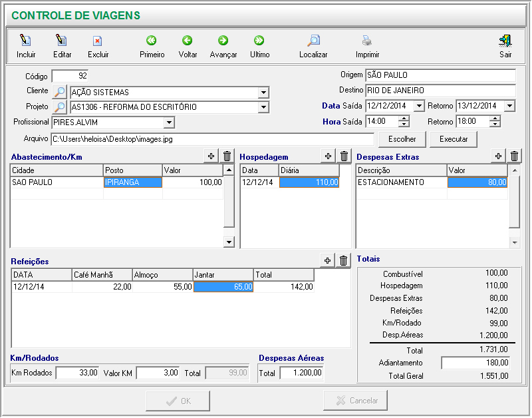The image size is (532, 418).
Task: Open Data Saída calendar dropdown
Action: point(418,106)
